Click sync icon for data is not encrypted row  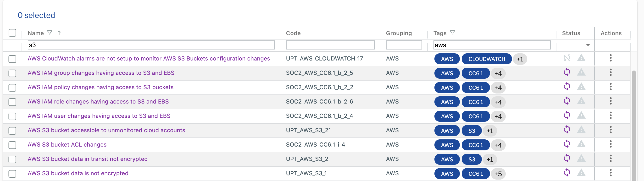(567, 173)
